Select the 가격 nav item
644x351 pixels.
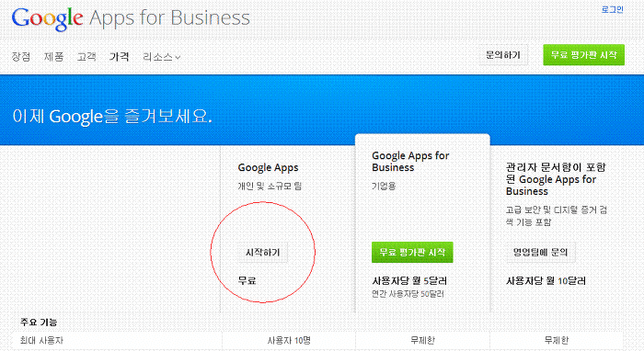pyautogui.click(x=119, y=57)
